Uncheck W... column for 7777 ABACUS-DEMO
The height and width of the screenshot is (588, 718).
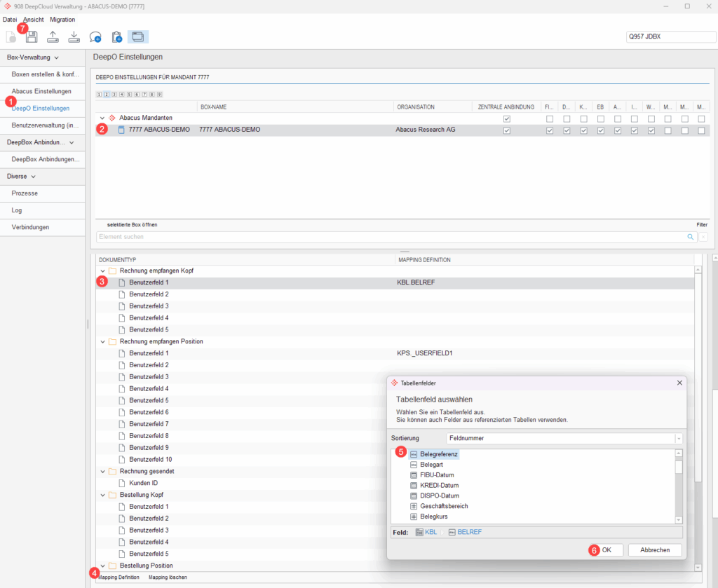coord(651,131)
